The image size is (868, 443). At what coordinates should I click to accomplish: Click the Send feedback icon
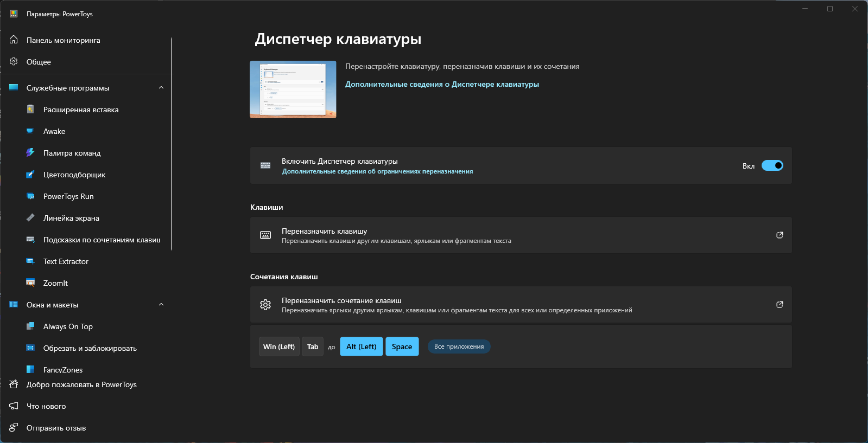14,427
